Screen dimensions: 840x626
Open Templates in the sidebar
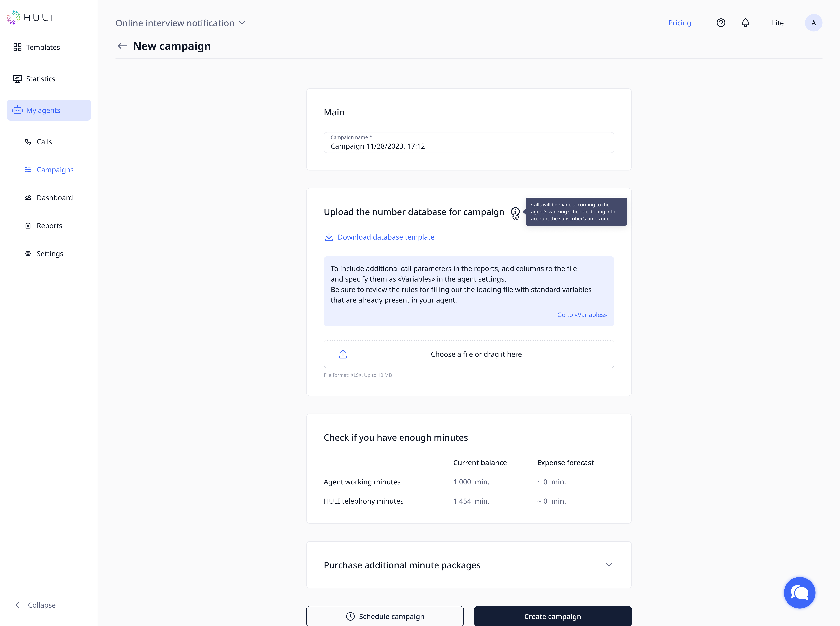43,47
